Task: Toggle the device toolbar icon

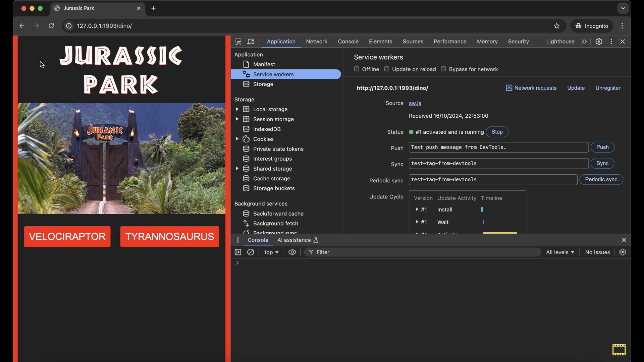Action: 251,42
